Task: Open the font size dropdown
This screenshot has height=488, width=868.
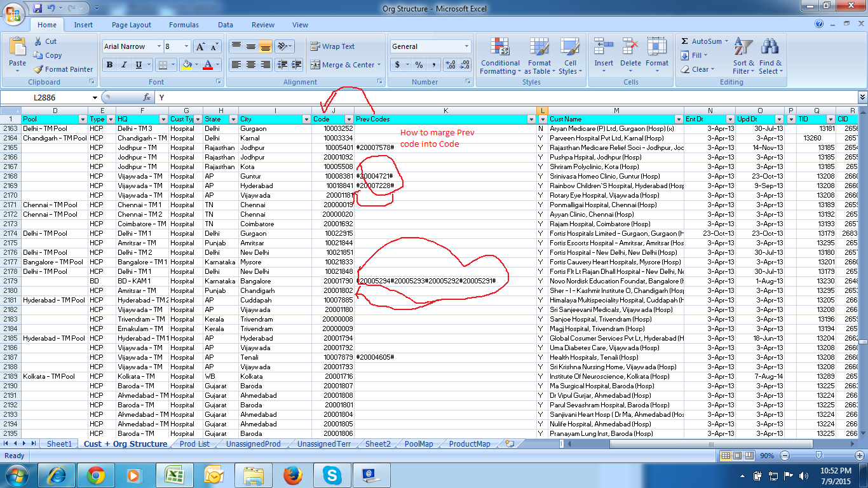Action: coord(186,46)
